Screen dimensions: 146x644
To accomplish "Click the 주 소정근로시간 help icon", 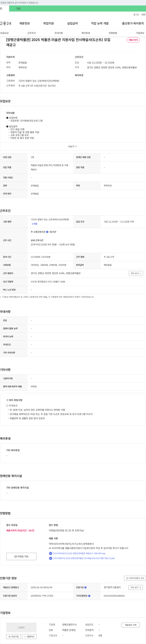I will [x=47, y=232].
